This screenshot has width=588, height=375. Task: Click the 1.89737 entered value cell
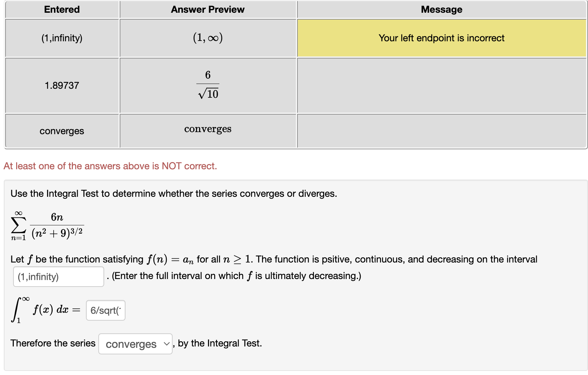[62, 86]
